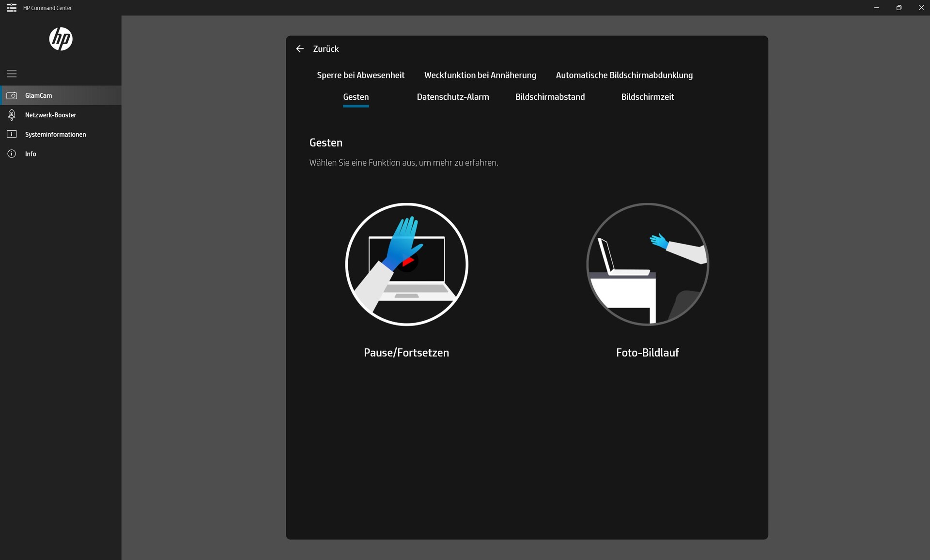Click HP Command Center title bar icon
930x560 pixels.
click(x=12, y=8)
